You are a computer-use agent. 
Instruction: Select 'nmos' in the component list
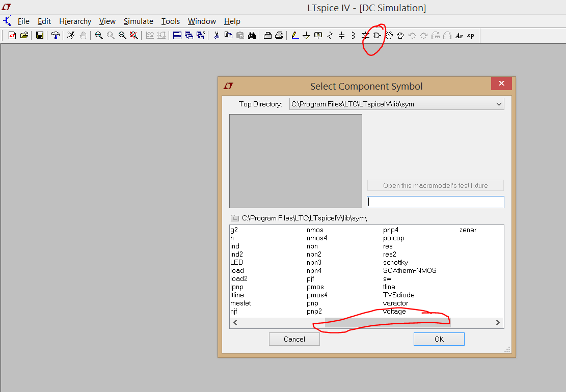point(315,230)
